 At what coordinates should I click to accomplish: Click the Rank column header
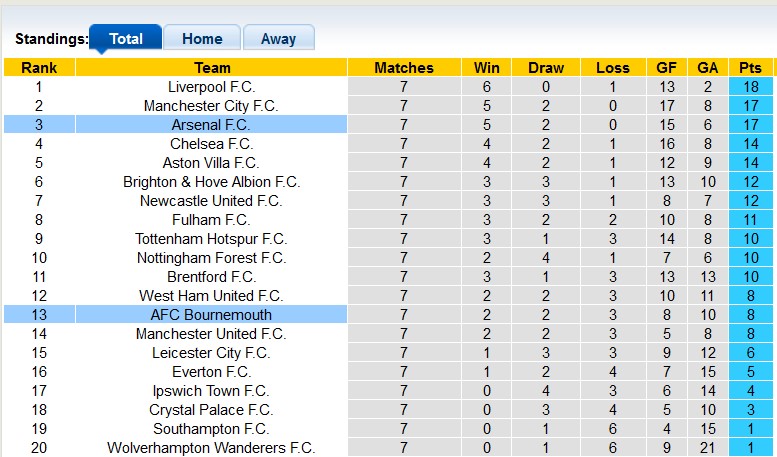click(39, 68)
